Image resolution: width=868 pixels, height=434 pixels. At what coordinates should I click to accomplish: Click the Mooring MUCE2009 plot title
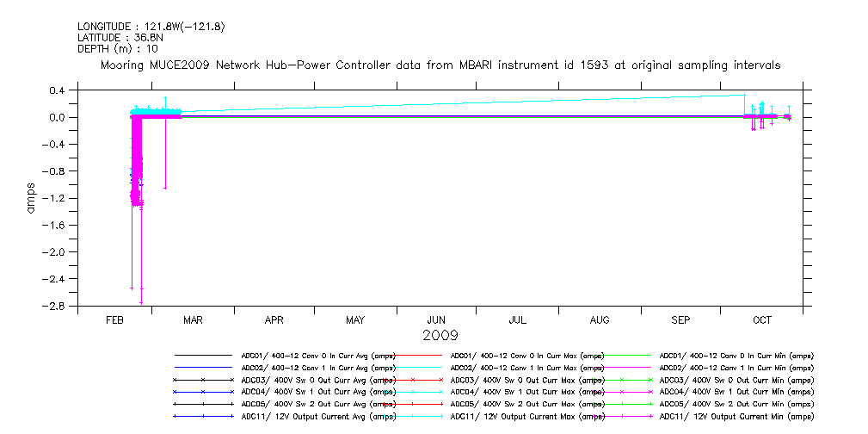point(440,65)
